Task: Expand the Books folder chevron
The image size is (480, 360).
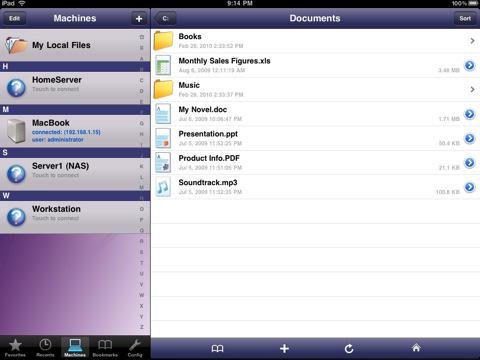Action: 472,41
